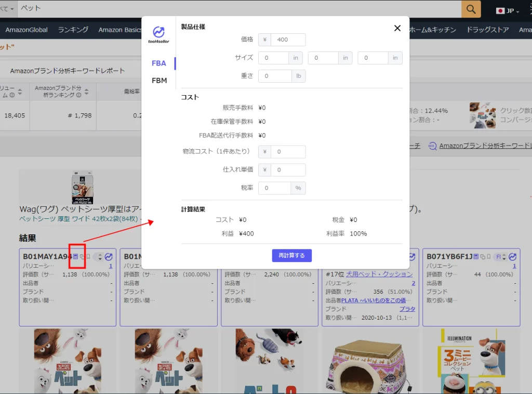The width and height of the screenshot is (532, 394).
Task: Sort by Amazonブランド分析ランキング column arrows
Action: 87,91
